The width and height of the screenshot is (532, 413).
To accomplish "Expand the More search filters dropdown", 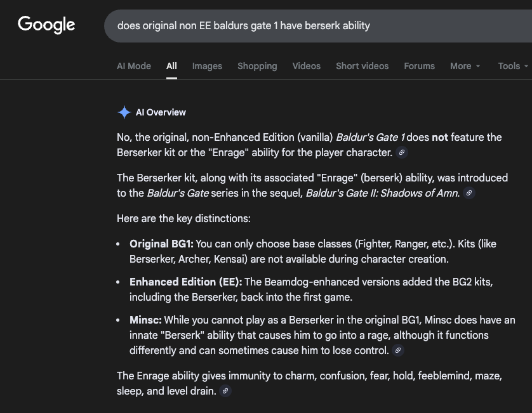I will click(x=465, y=66).
